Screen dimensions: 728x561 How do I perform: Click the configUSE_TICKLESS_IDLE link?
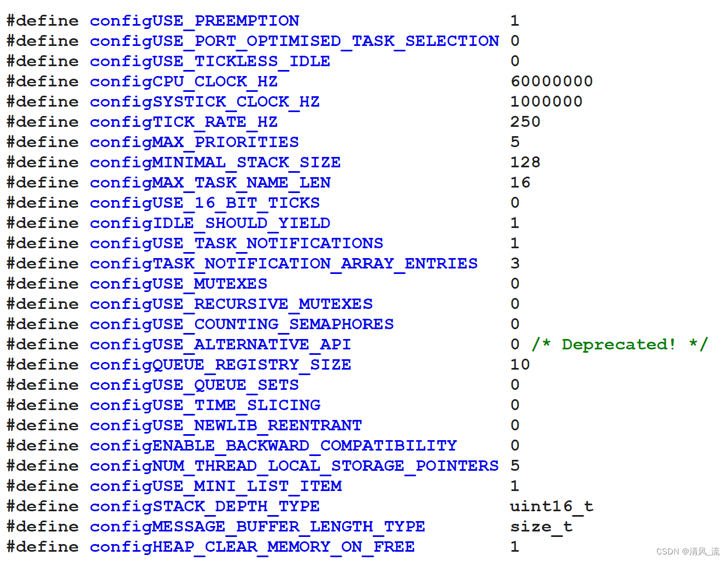[x=210, y=61]
